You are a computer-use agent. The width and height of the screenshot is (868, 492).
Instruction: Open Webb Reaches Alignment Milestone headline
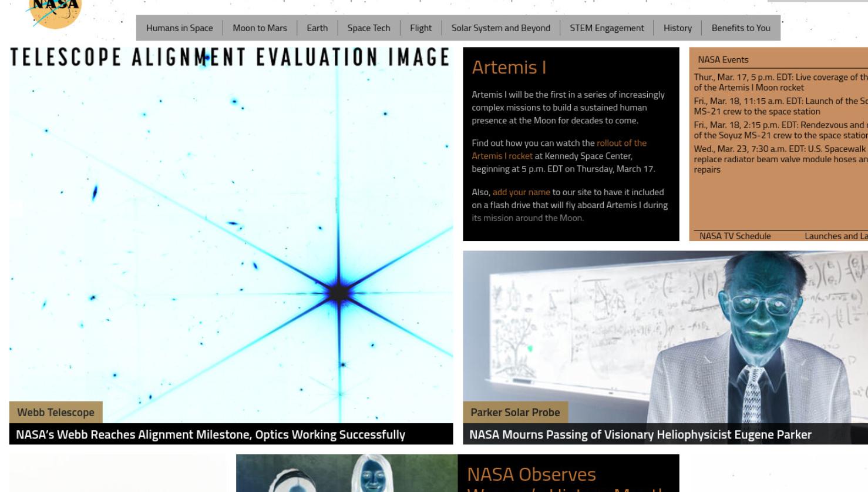coord(210,434)
